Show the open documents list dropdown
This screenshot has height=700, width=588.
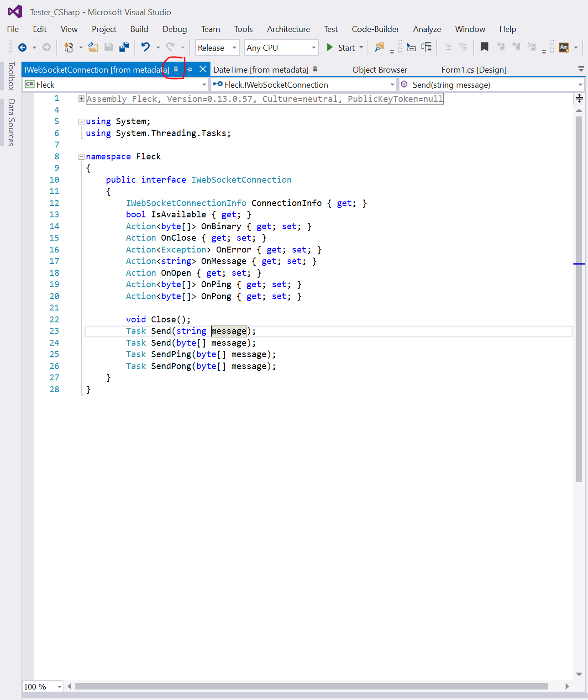coord(581,69)
